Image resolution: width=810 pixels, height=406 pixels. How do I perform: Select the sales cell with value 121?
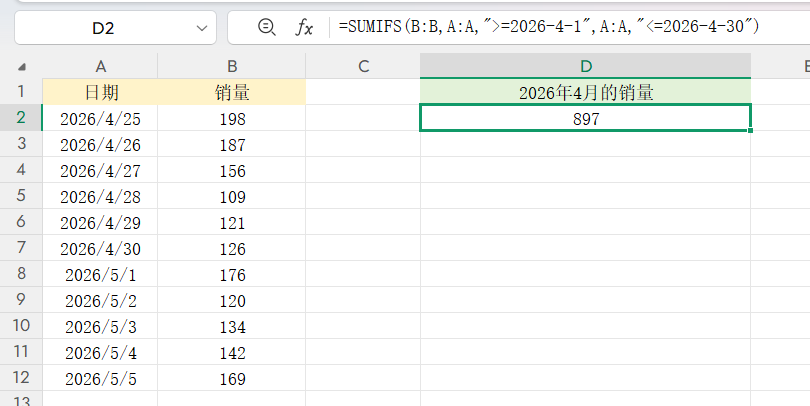click(232, 222)
